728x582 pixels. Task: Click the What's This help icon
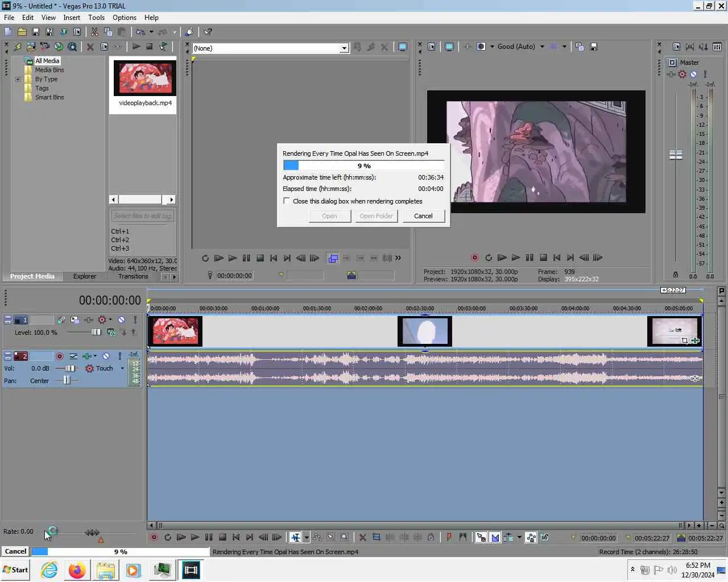208,32
